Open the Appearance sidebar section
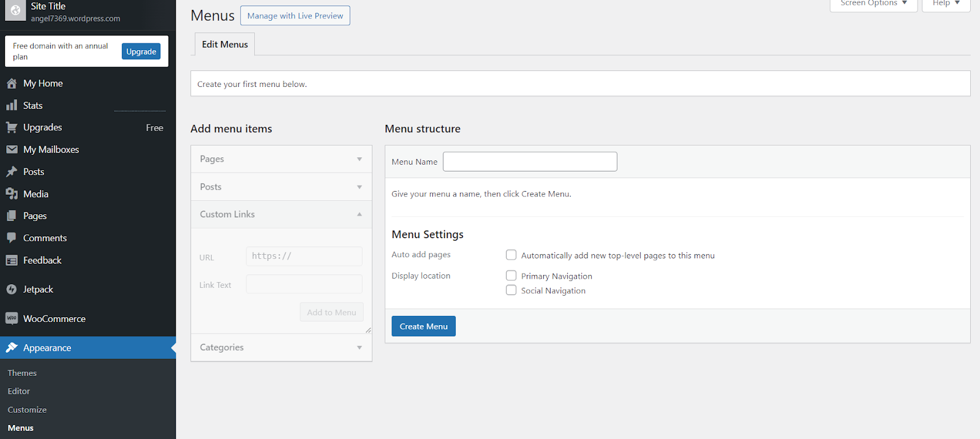The image size is (980, 439). tap(88, 348)
